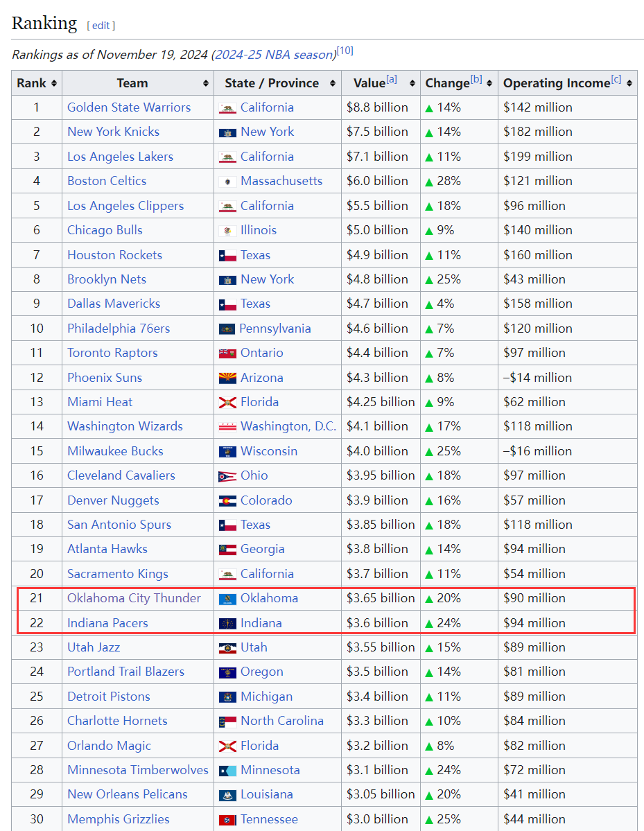Click the Colorado flag icon in Denver Nuggets row
The height and width of the screenshot is (831, 644).
click(227, 501)
